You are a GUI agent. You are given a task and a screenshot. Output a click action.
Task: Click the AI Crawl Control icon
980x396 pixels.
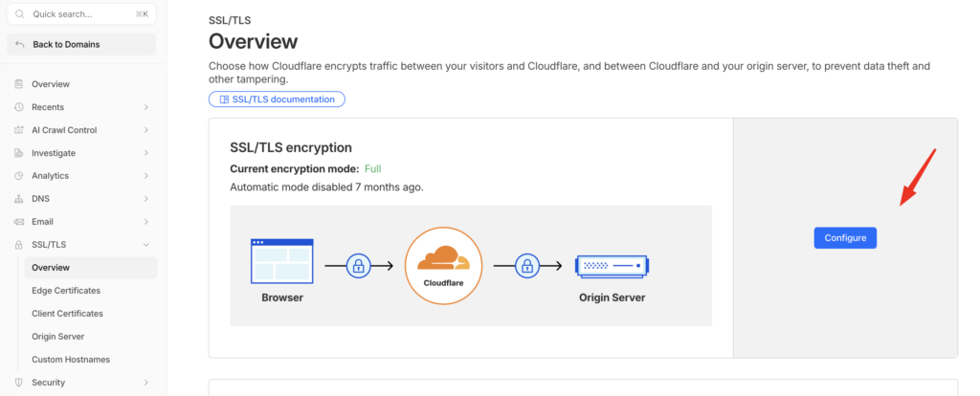(x=19, y=130)
